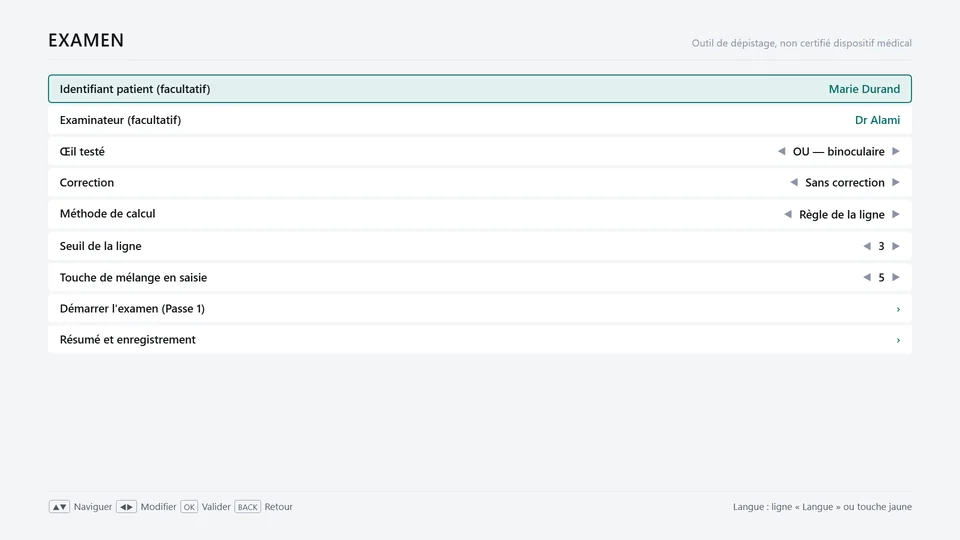Click the Retour footer label
Screen dimensions: 960x540
tap(279, 507)
